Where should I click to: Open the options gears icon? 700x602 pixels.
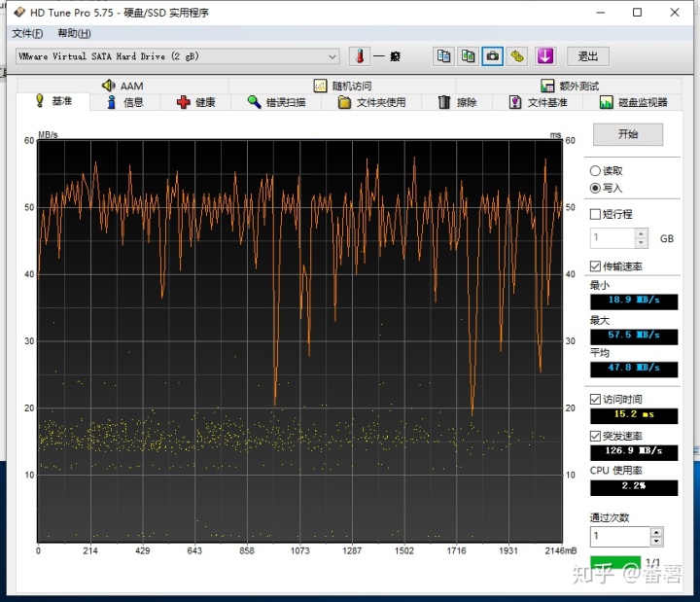point(517,56)
